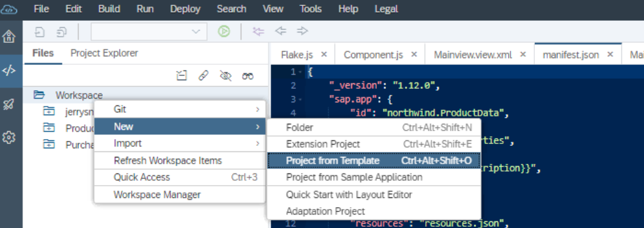Viewport: 644px width, 228px height.
Task: Click the navigate back arrow icon
Action: click(281, 31)
